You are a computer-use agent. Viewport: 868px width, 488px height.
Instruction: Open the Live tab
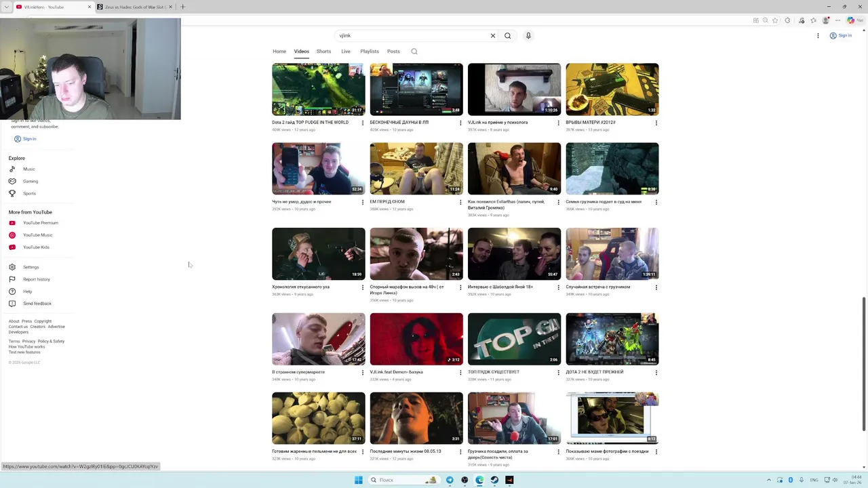pos(346,52)
